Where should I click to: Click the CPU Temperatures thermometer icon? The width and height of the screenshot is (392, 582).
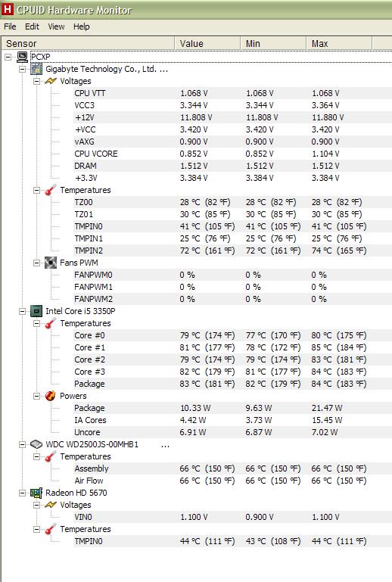51,323
